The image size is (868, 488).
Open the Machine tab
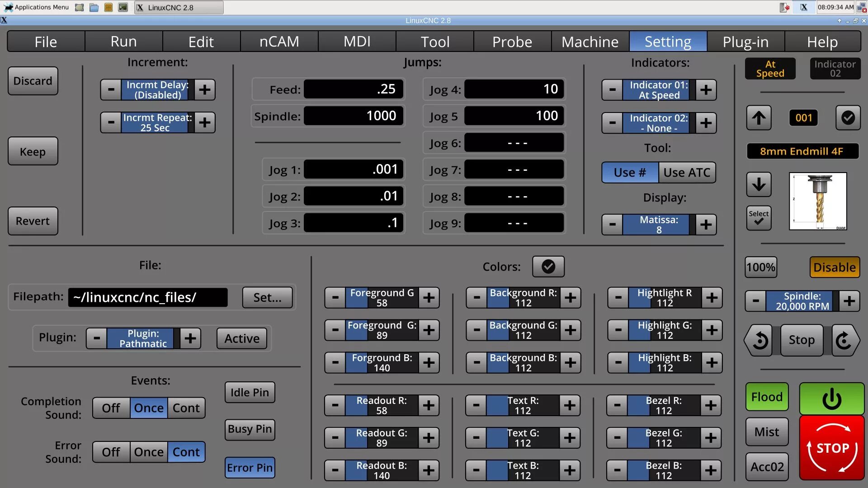point(590,42)
